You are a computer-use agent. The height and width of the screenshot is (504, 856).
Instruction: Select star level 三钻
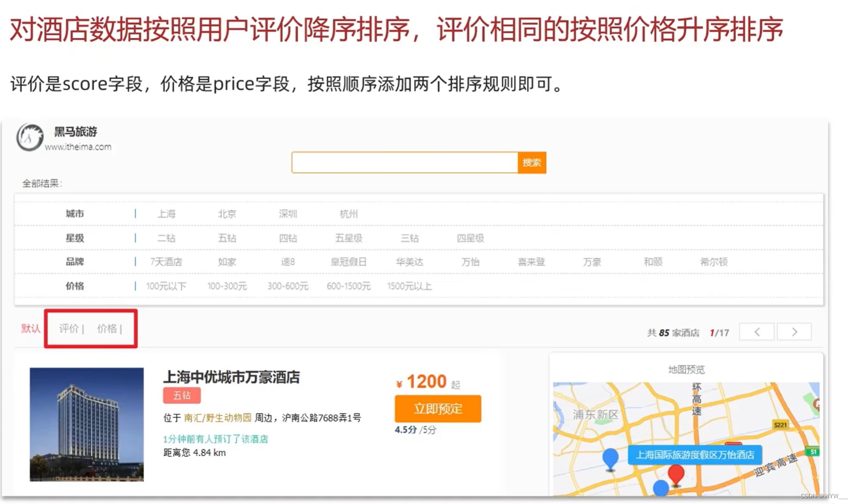409,238
